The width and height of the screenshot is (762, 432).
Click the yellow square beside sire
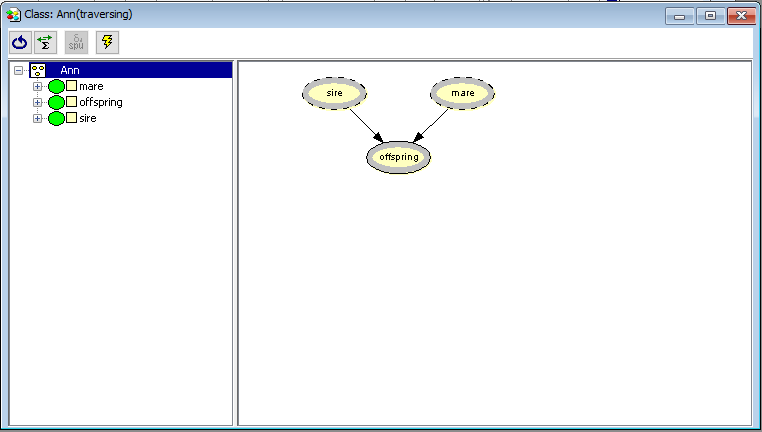pos(71,118)
